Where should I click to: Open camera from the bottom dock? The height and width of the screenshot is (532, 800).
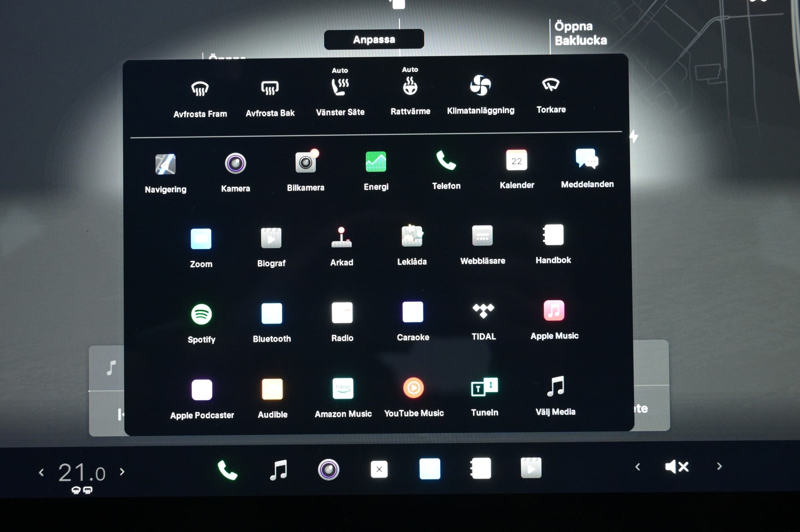coord(329,470)
